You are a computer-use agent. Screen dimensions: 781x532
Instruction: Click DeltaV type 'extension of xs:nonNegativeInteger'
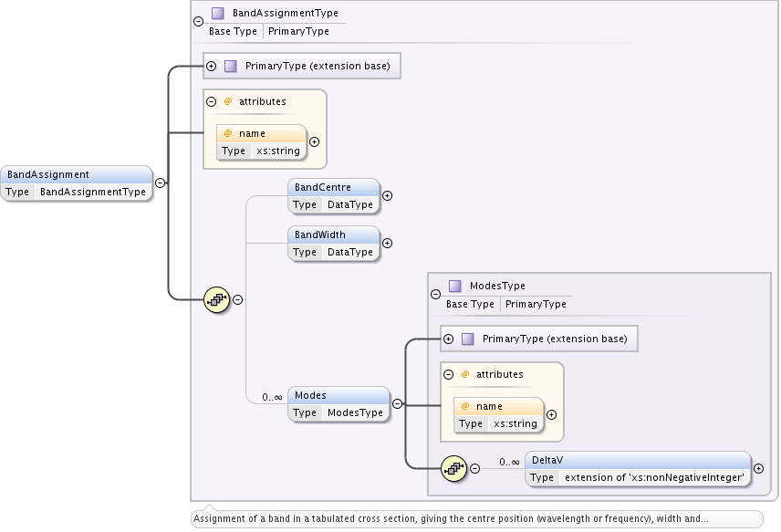(x=654, y=477)
